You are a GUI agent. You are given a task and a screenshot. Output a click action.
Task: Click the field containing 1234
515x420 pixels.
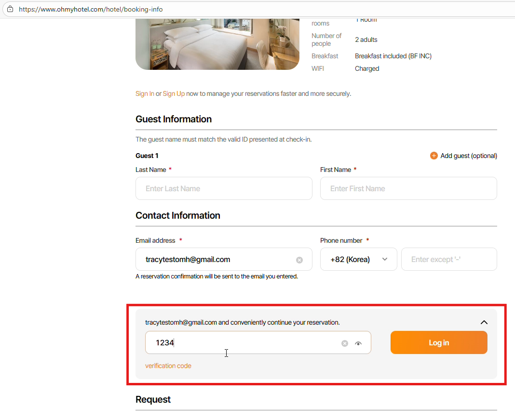(241, 343)
